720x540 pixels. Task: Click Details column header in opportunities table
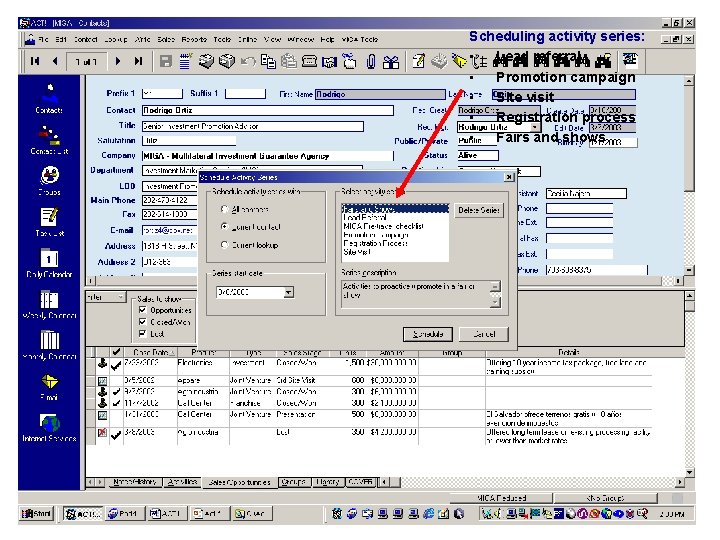pos(569,352)
